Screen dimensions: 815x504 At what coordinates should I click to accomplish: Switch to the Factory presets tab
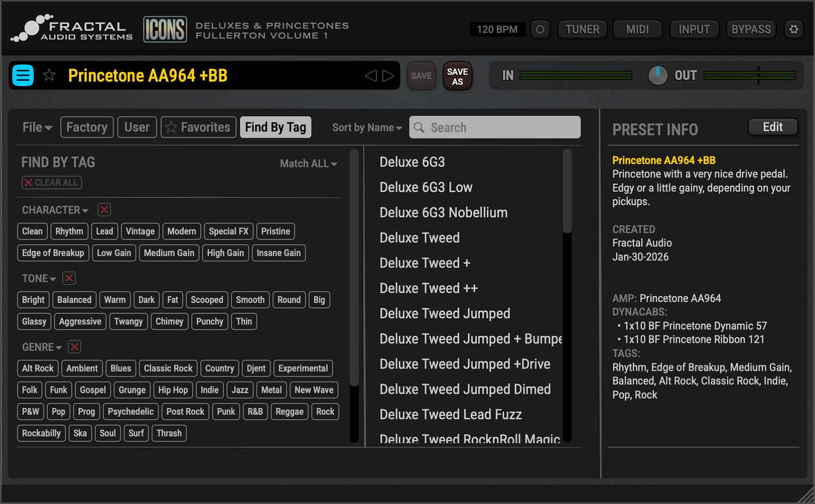86,127
